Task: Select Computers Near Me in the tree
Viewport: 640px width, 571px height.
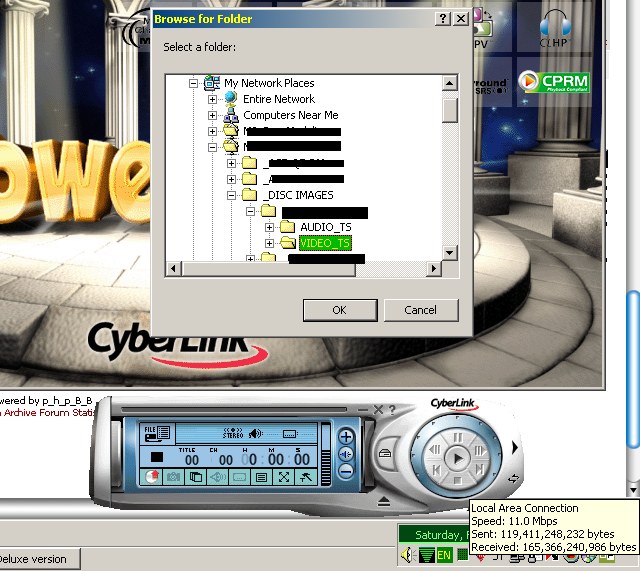Action: [x=291, y=115]
